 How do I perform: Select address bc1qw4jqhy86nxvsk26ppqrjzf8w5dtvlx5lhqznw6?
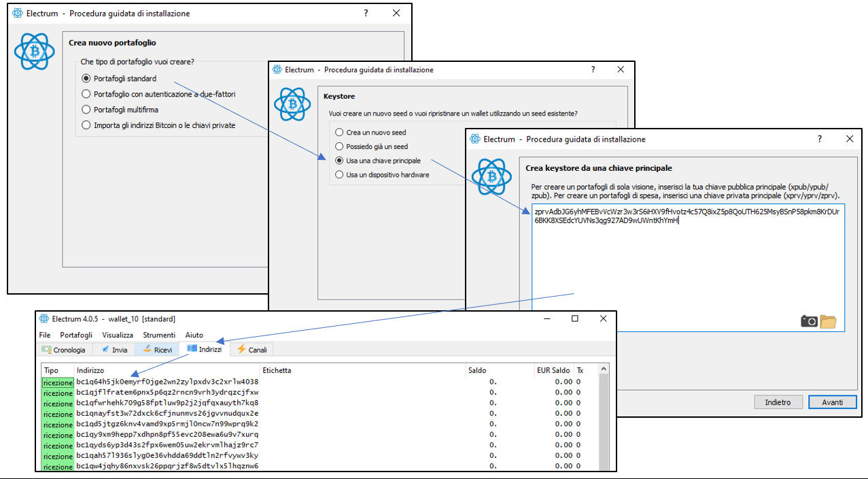pyautogui.click(x=167, y=466)
